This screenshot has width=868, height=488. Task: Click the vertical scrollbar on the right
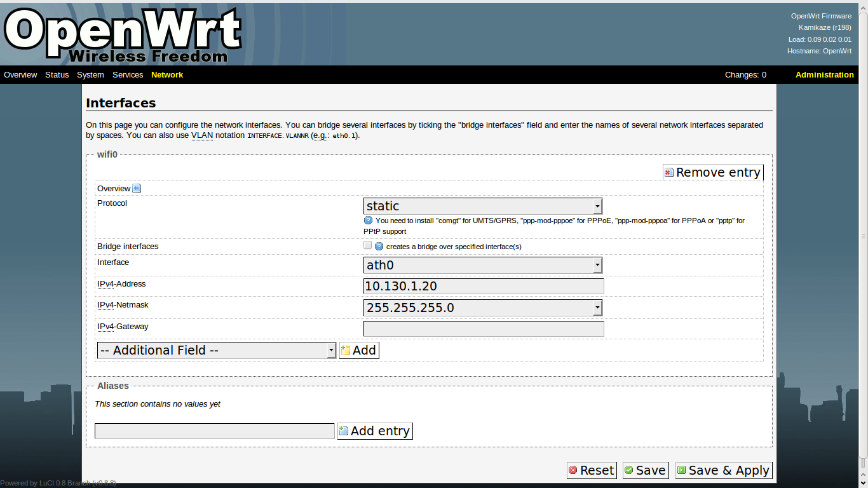pos(863,236)
